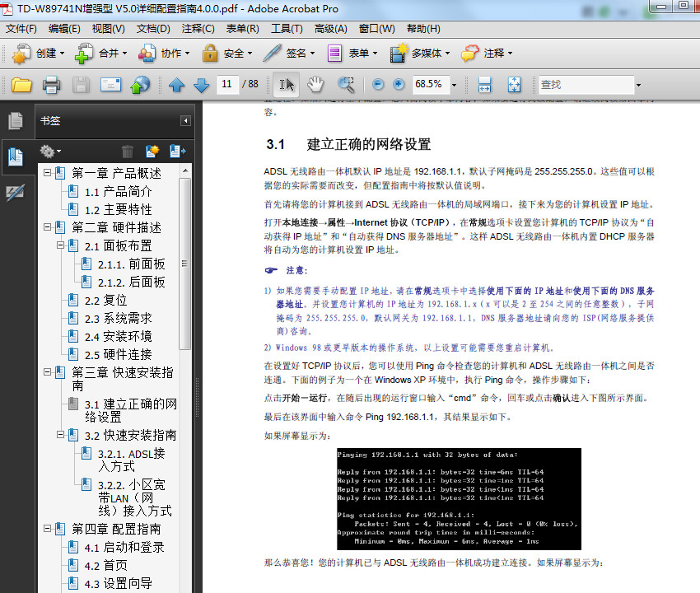The height and width of the screenshot is (593, 700).
Task: Collapse the 第三章 快速安装指南 bookmark node
Action: [x=47, y=371]
